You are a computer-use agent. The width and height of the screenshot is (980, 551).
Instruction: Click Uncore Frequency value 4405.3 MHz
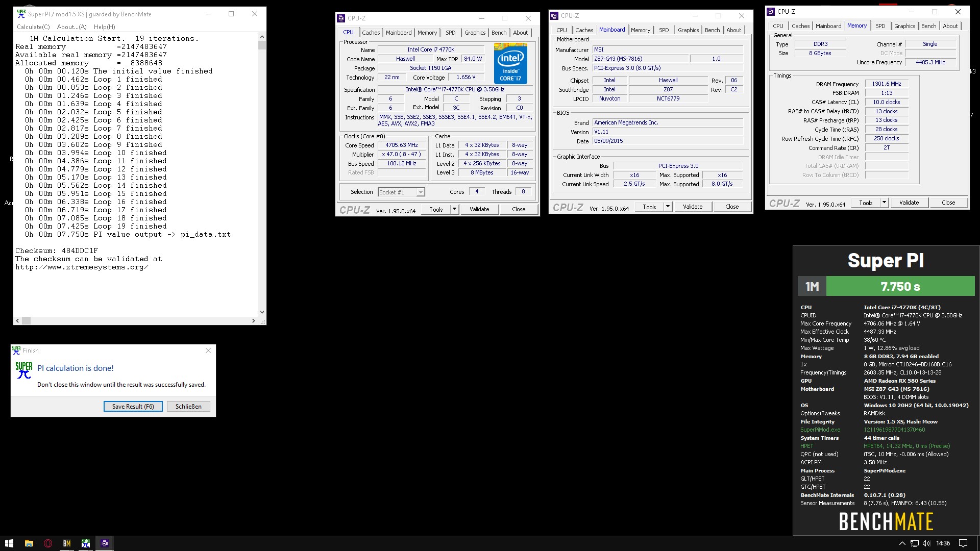click(930, 62)
